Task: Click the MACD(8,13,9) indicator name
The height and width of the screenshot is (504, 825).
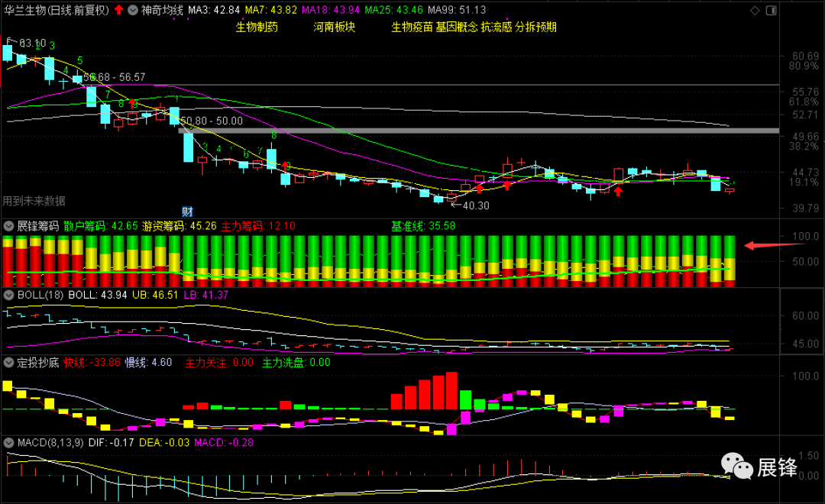Action: tap(50, 442)
